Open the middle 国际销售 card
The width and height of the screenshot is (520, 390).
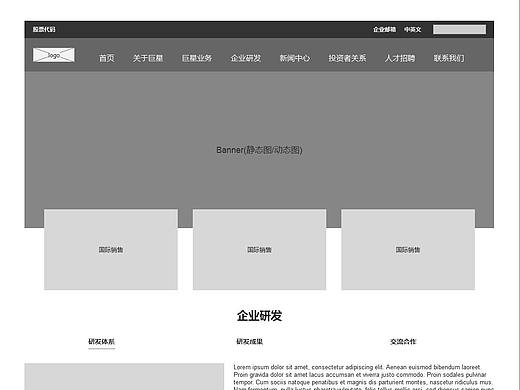click(x=259, y=249)
